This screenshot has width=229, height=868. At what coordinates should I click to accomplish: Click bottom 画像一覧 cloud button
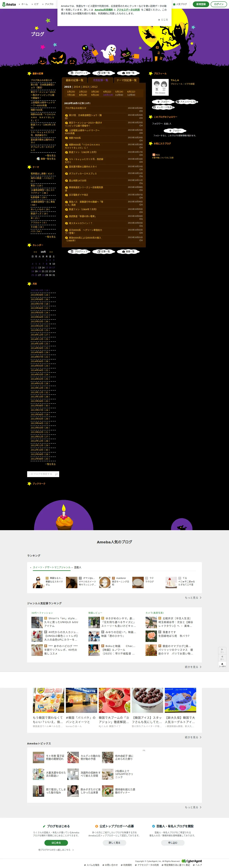(x=128, y=251)
